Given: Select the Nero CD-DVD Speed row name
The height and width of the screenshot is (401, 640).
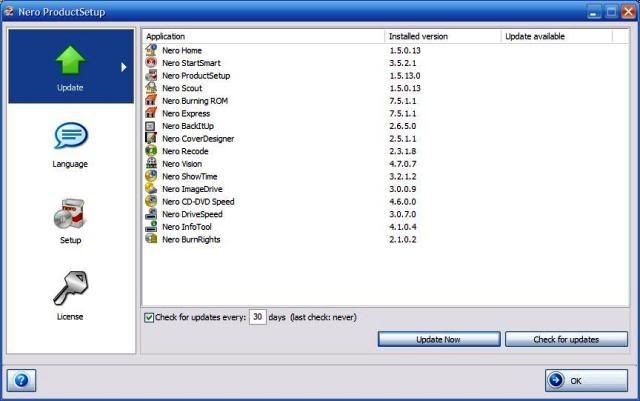Looking at the screenshot, I should [198, 202].
